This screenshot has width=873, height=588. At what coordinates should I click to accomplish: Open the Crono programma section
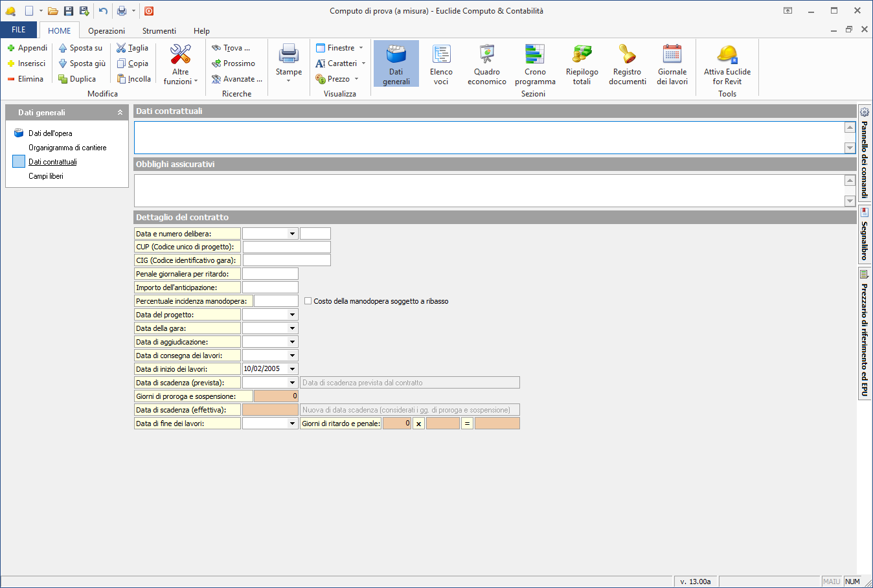click(535, 64)
